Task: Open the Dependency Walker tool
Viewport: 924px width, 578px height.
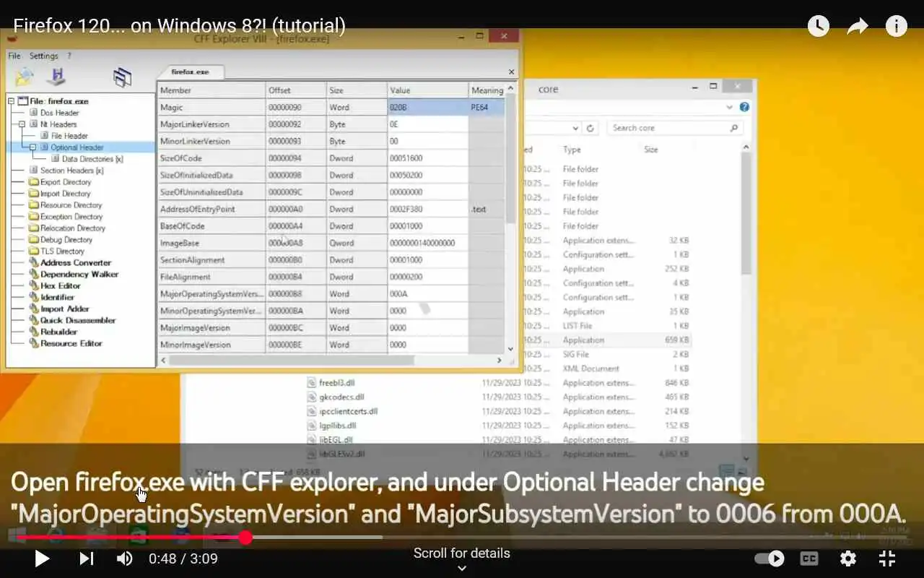Action: pos(79,275)
